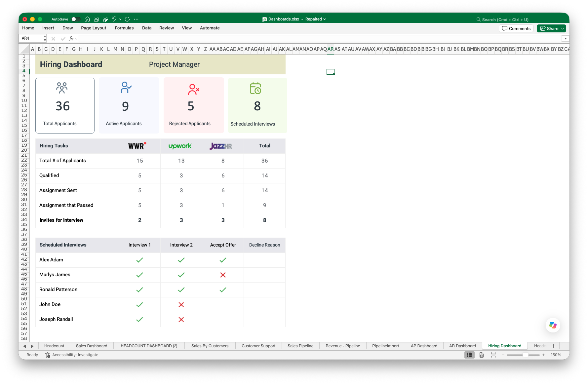Open the Data ribbon tab
Screen dimensions: 588x384
[147, 28]
